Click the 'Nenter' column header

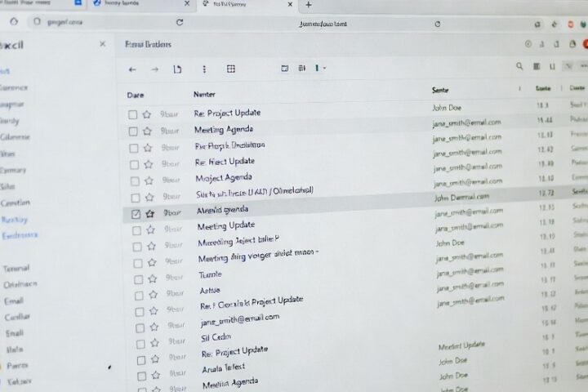(x=204, y=95)
